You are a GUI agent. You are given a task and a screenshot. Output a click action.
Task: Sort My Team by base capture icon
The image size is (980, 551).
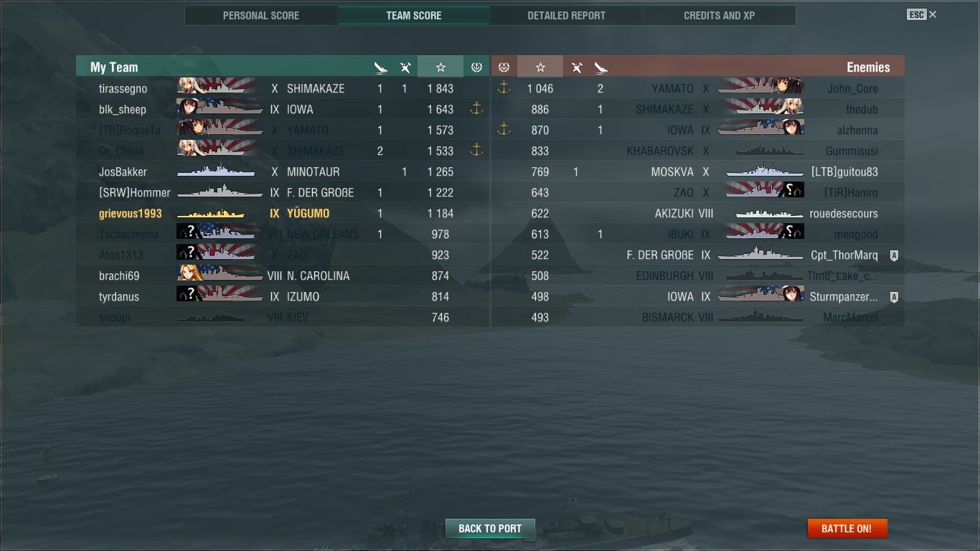[476, 67]
